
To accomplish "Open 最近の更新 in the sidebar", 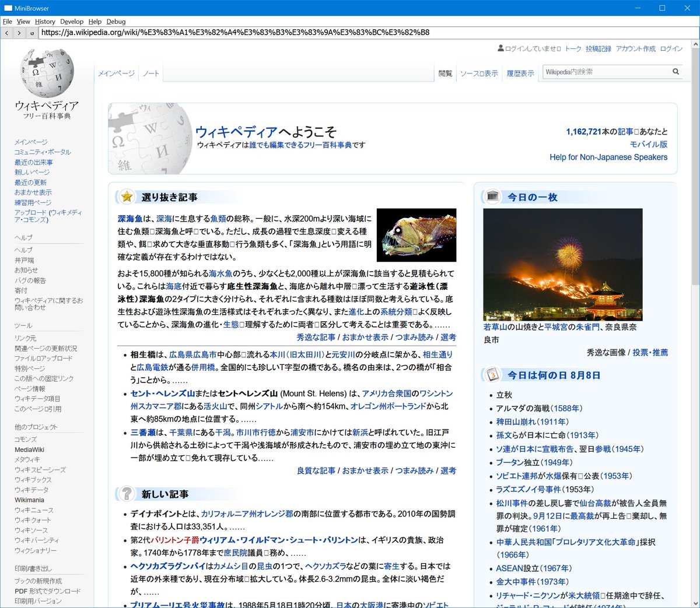I will (x=30, y=182).
